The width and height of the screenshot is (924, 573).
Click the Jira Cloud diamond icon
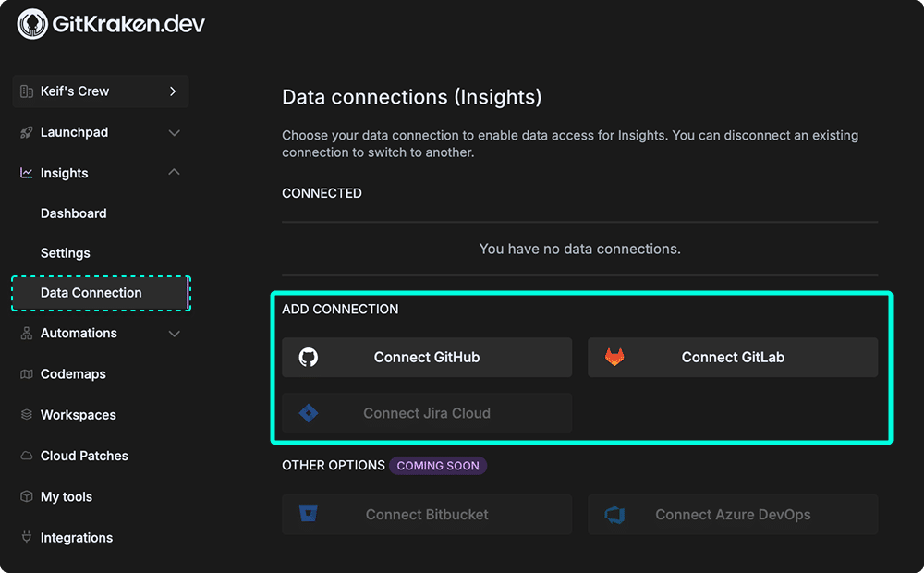[x=310, y=413]
